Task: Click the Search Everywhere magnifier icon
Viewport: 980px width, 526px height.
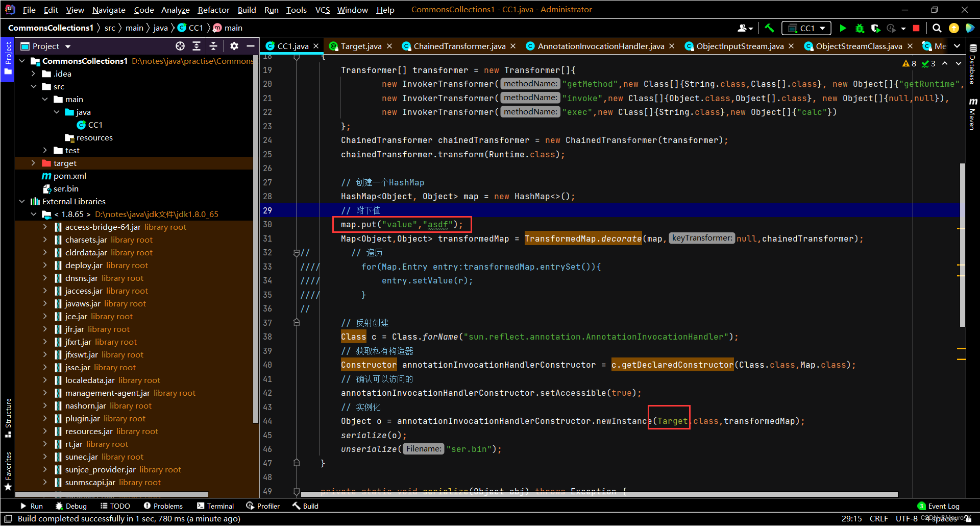Action: tap(937, 28)
